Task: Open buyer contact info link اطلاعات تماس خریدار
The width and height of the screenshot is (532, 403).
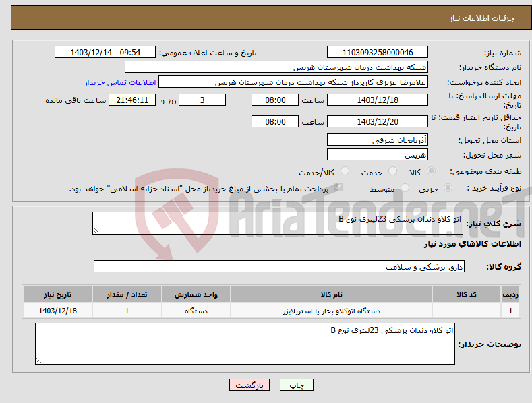Action: pyautogui.click(x=120, y=82)
